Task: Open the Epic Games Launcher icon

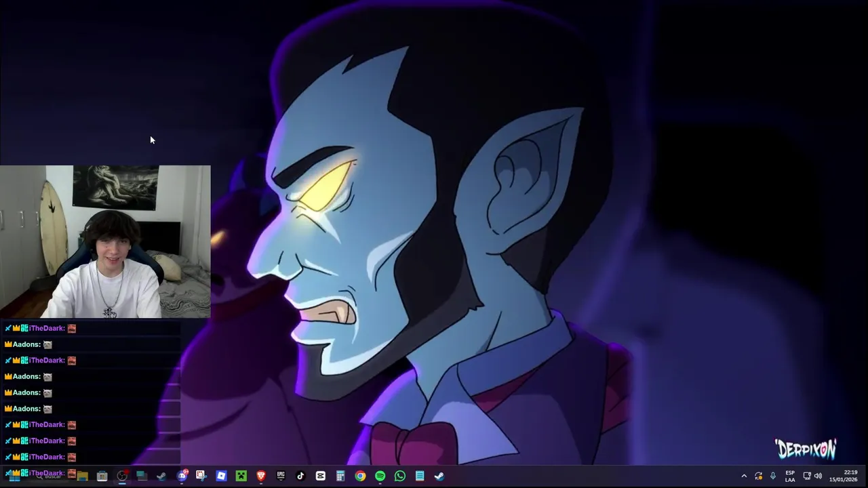Action: coord(281,476)
